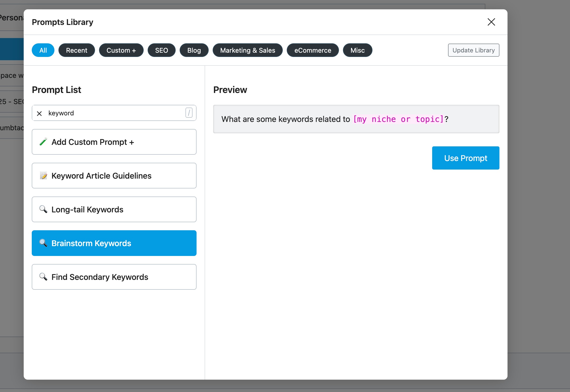This screenshot has height=392, width=570.
Task: Show Blog category prompts
Action: (194, 50)
